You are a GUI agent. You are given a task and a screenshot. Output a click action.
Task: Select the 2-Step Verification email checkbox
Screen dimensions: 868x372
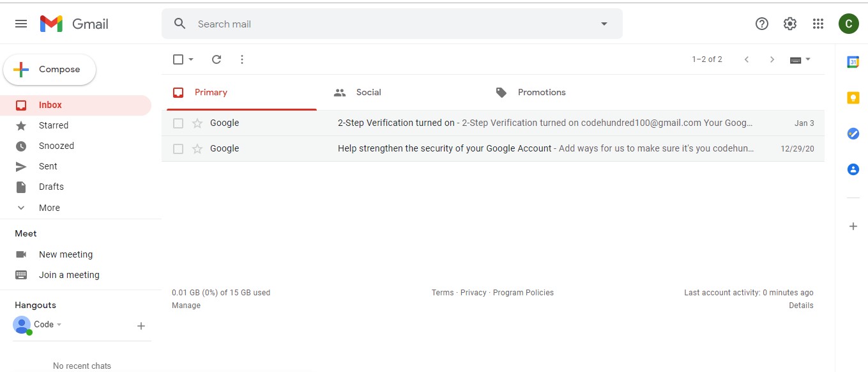[178, 123]
